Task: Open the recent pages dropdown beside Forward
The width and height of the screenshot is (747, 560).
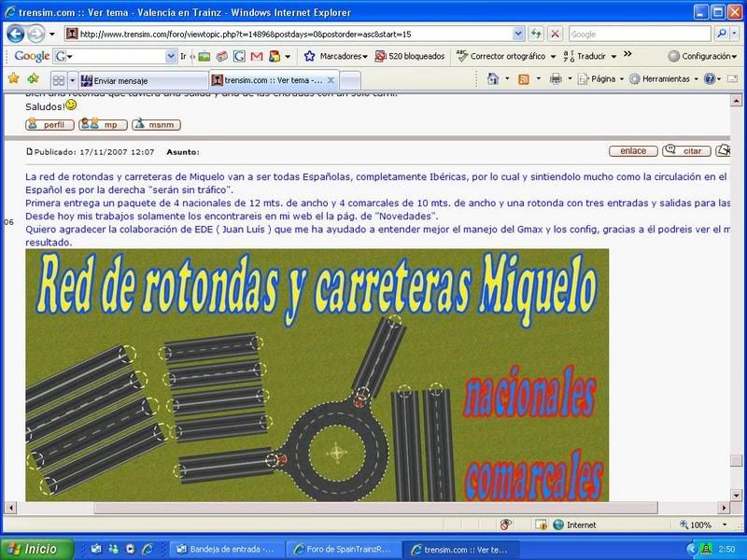Action: (x=52, y=34)
